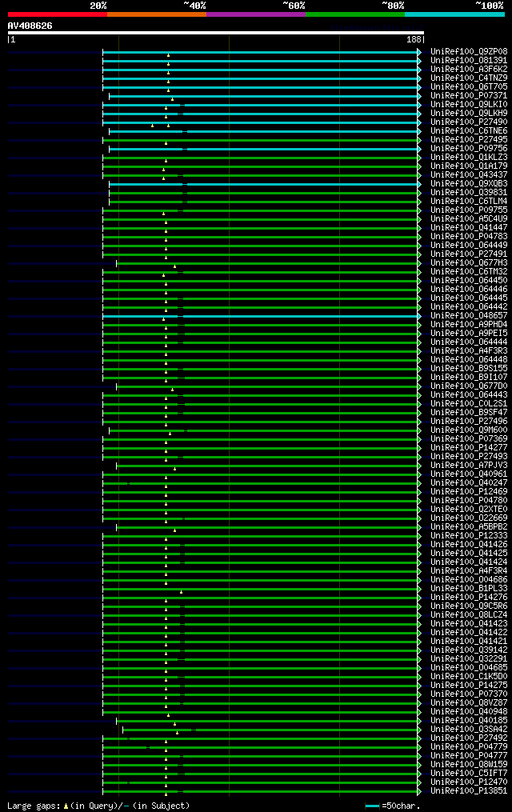Screen dimensions: 512x812
Task: Open hit UniRef100_Q9ZP08
Action: pos(469,51)
